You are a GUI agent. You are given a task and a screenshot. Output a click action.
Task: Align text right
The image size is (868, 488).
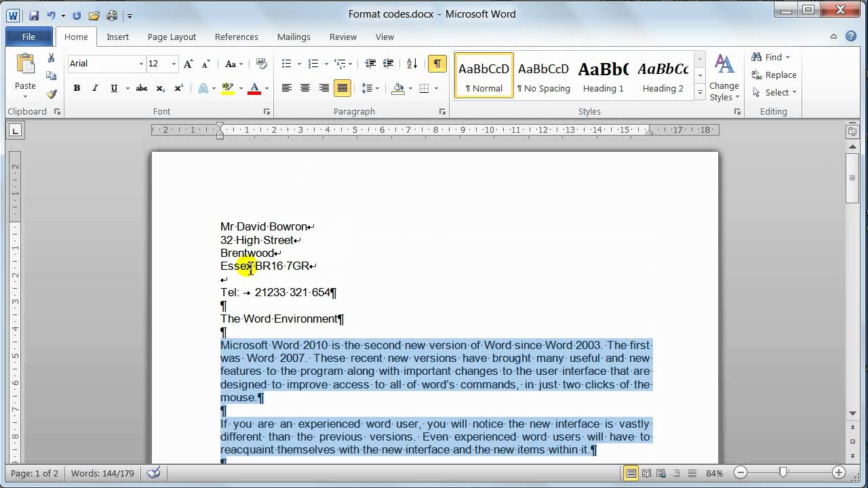click(323, 88)
